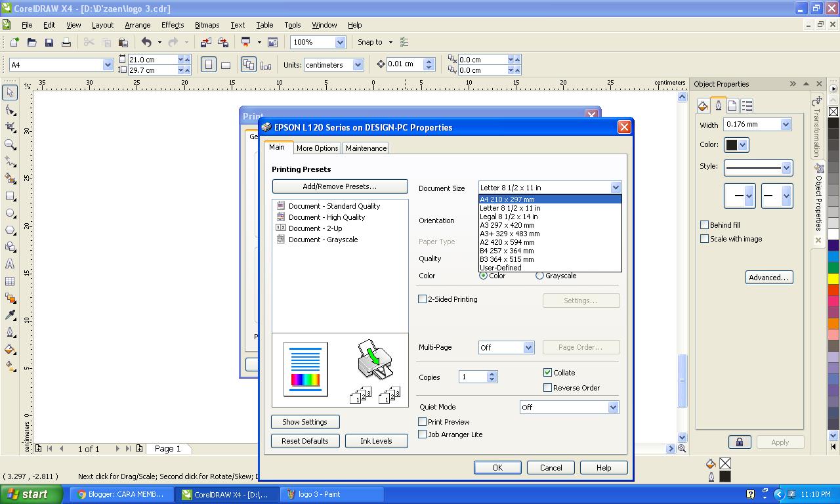This screenshot has height=504, width=840.
Task: Switch to the Maintenance tab
Action: pyautogui.click(x=366, y=148)
